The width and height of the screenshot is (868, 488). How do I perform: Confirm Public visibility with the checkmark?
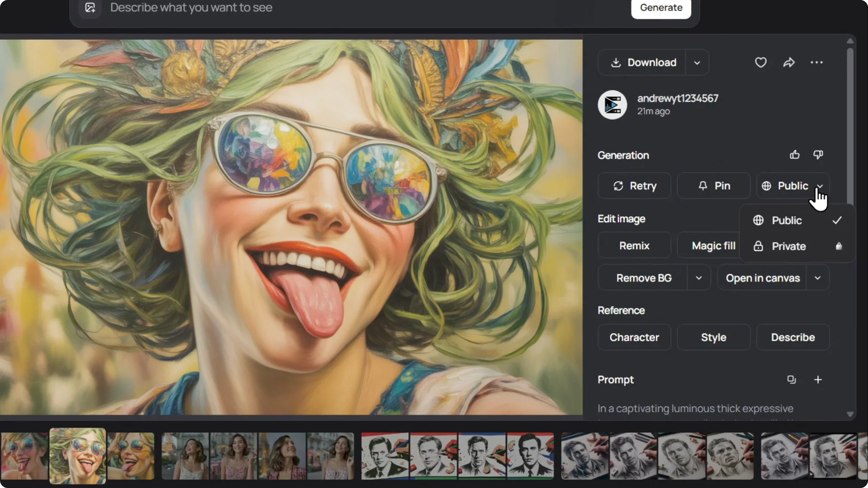837,220
